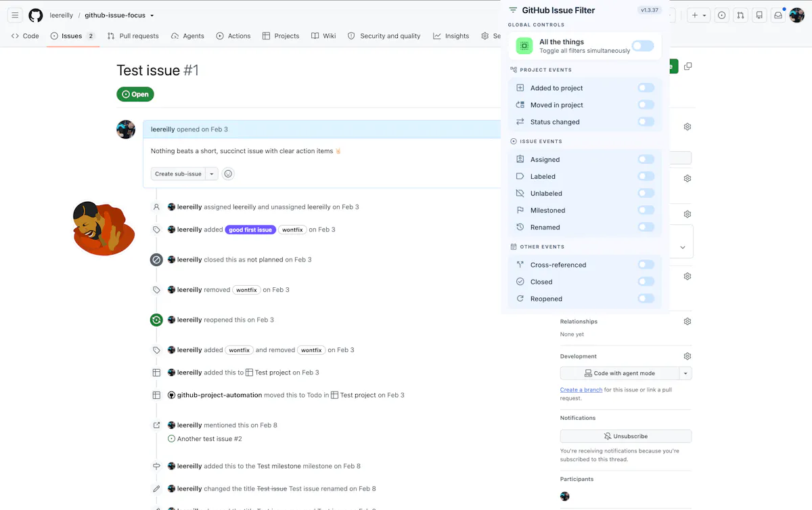Viewport: 812px width, 510px height.
Task: Click the Labeled tag icon in filter
Action: [x=520, y=176]
